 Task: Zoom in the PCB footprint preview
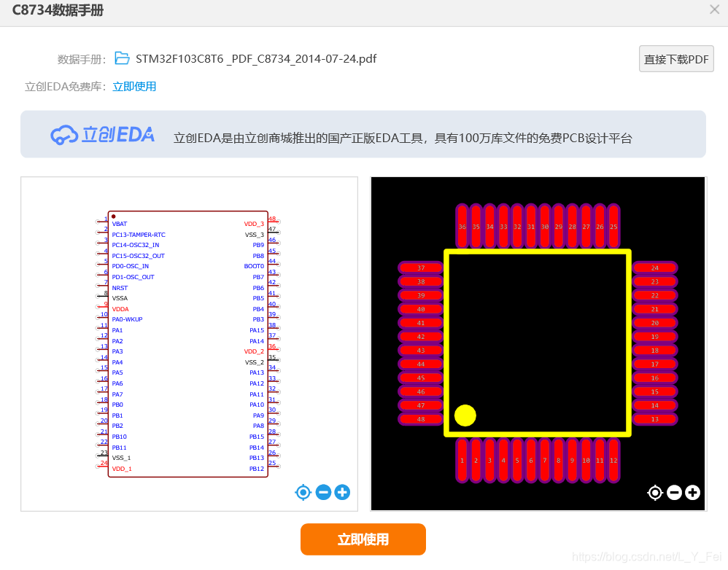pos(692,493)
